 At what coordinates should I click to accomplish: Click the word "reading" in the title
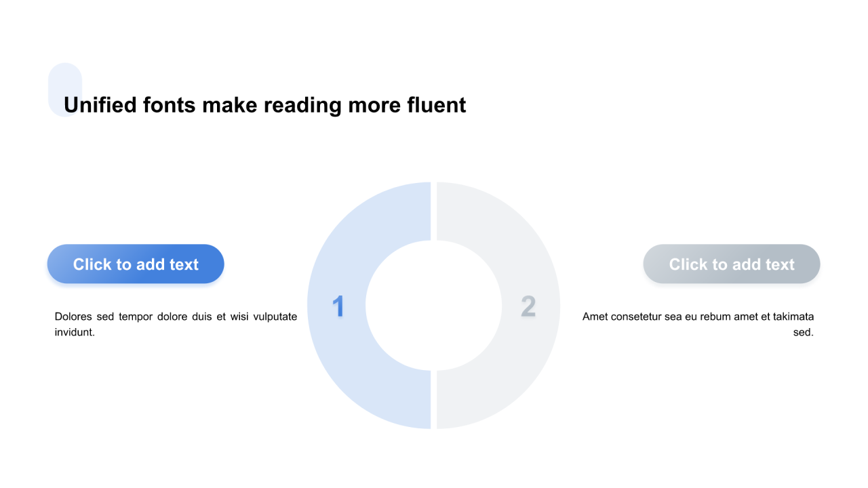pos(302,105)
